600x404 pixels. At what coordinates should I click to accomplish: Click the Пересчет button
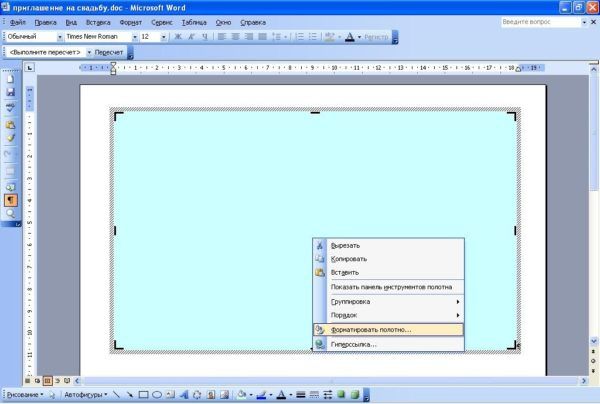pos(109,51)
